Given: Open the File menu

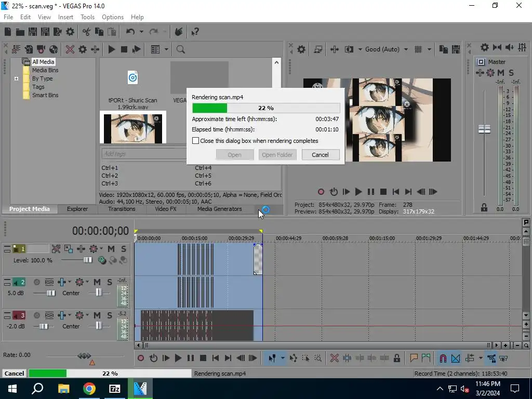Looking at the screenshot, I should point(8,17).
